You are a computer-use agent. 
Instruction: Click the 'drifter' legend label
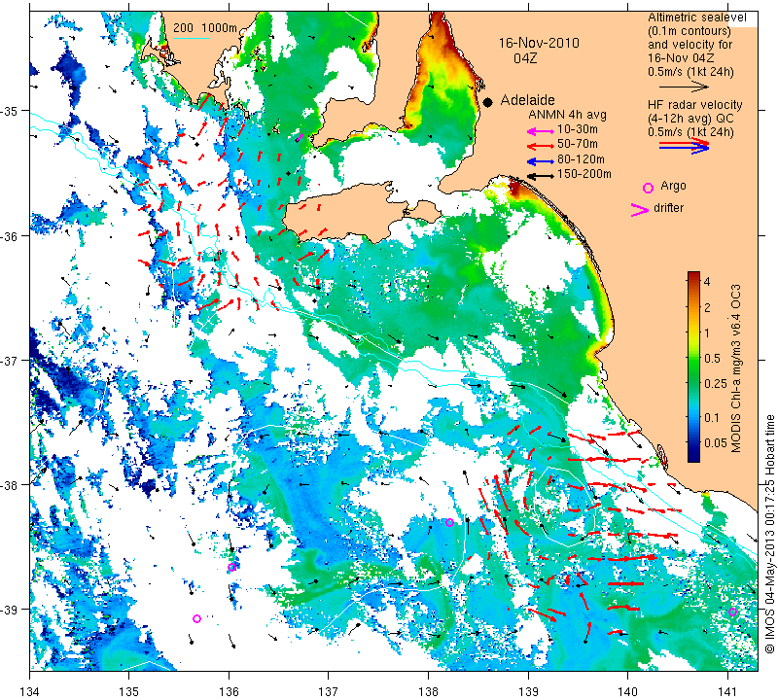click(x=668, y=208)
